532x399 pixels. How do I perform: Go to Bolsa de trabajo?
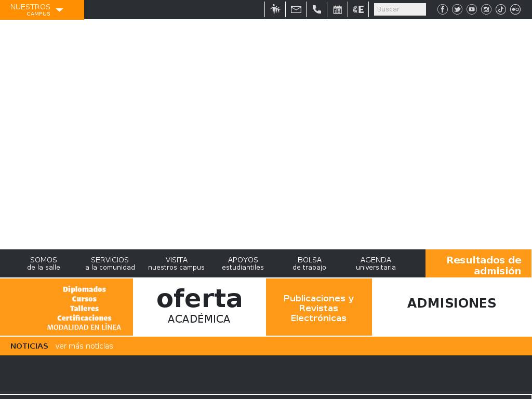pyautogui.click(x=309, y=263)
